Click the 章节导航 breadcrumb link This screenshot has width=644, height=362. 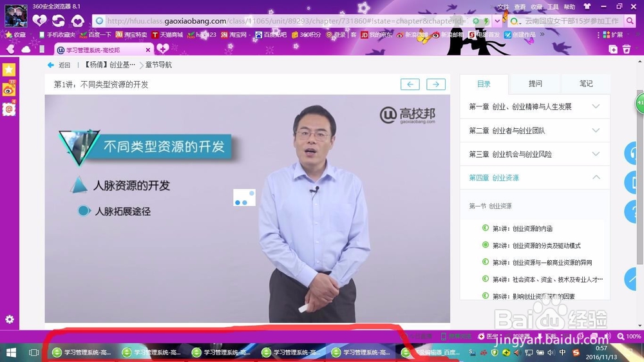158,65
